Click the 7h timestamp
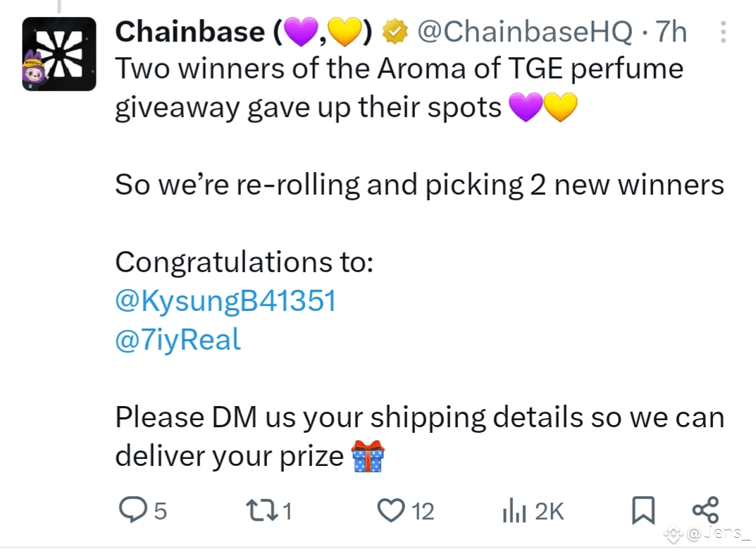The image size is (756, 552). [671, 32]
